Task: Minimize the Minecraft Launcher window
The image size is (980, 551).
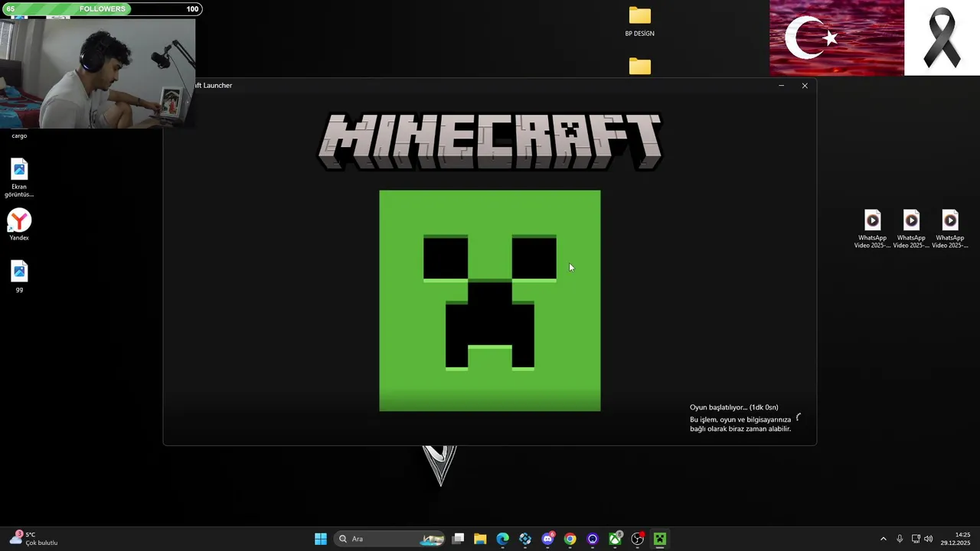Action: click(x=781, y=86)
